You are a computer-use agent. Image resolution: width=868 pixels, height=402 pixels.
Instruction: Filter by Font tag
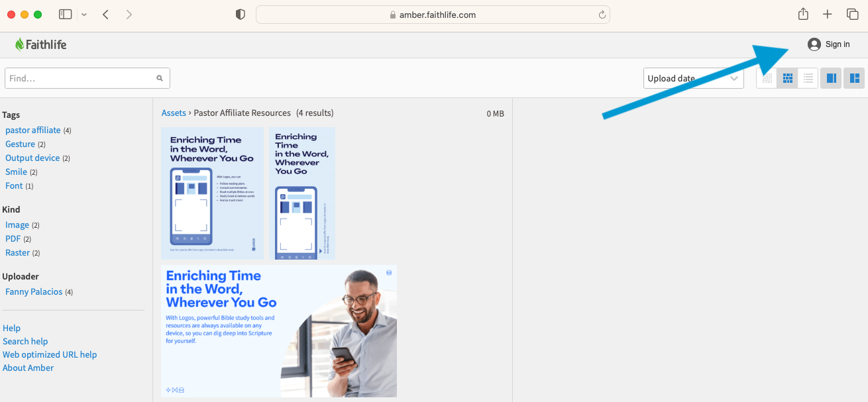14,186
